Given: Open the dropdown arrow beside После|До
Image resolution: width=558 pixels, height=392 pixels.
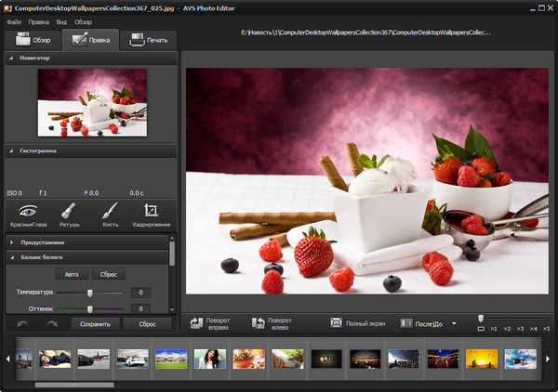Looking at the screenshot, I should (x=454, y=323).
